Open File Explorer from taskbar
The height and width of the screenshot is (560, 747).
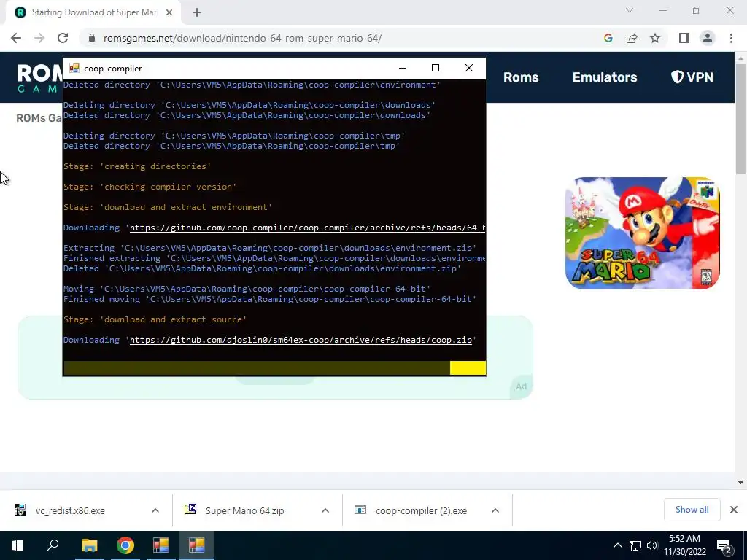click(89, 545)
